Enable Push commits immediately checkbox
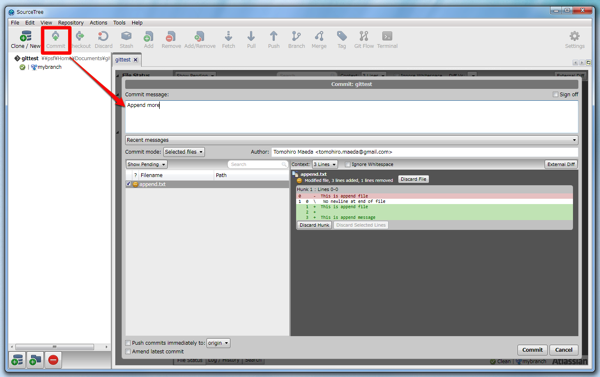 (x=128, y=343)
